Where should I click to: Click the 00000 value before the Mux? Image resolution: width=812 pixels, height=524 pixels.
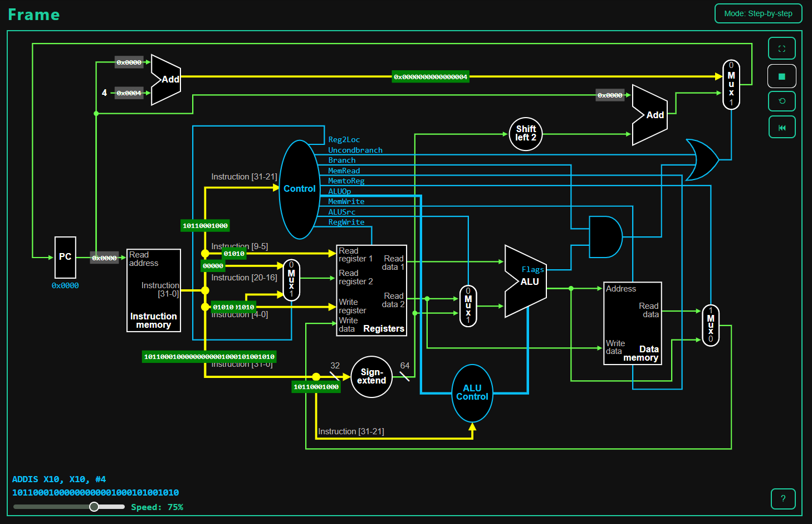click(x=213, y=266)
